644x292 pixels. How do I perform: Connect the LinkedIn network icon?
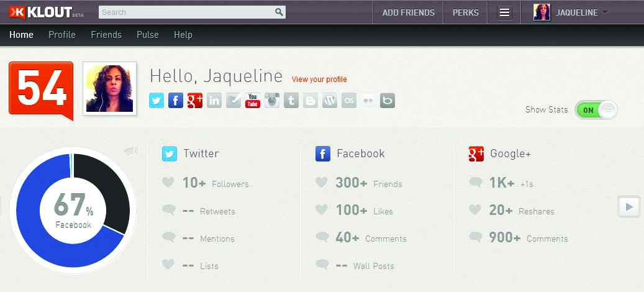214,100
